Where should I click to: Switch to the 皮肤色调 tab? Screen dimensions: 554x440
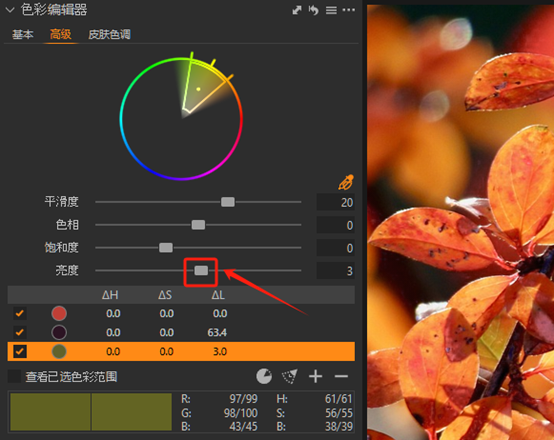pos(109,34)
